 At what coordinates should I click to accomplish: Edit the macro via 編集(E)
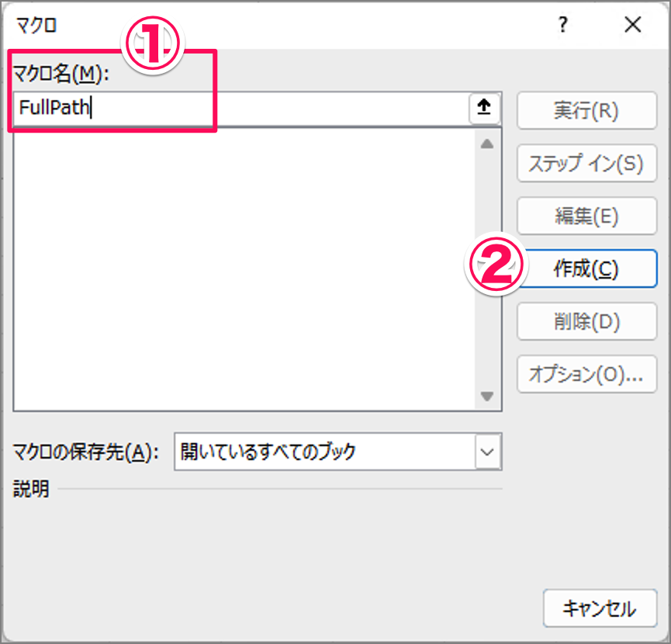pos(586,216)
